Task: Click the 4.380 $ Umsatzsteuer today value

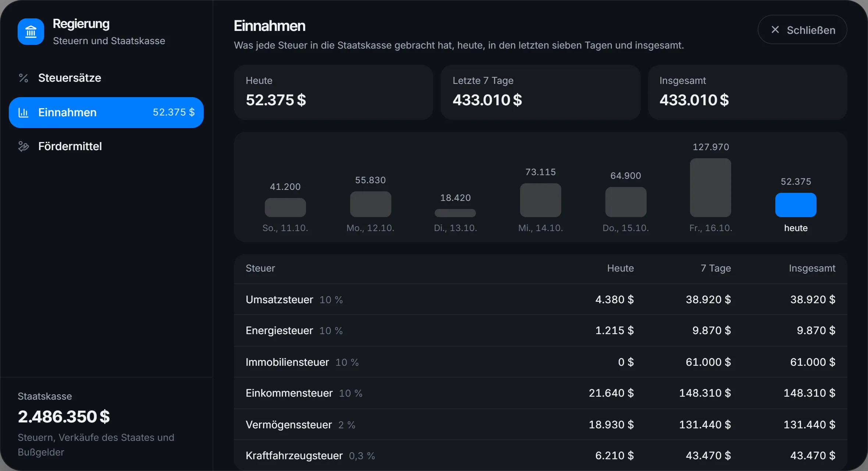Action: 615,300
